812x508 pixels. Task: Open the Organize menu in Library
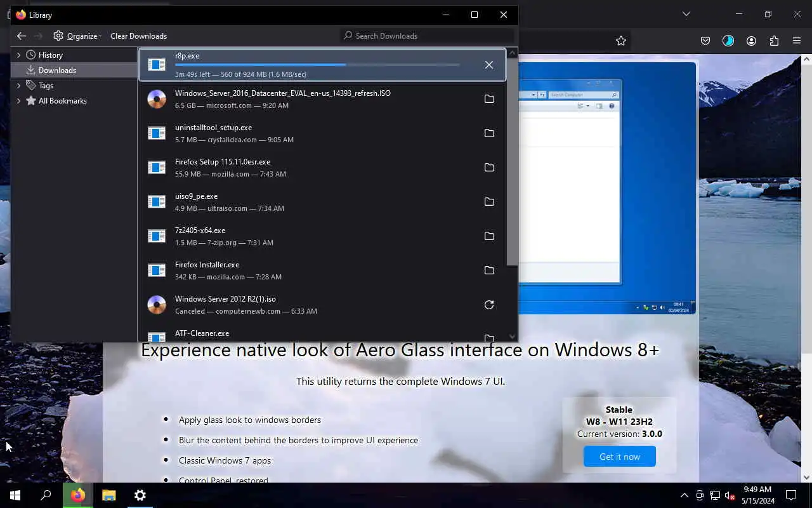(x=77, y=36)
